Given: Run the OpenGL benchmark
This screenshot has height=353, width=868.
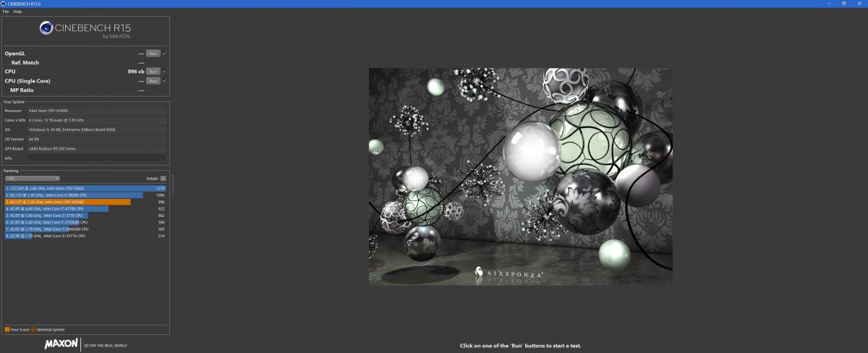Looking at the screenshot, I should coord(153,54).
